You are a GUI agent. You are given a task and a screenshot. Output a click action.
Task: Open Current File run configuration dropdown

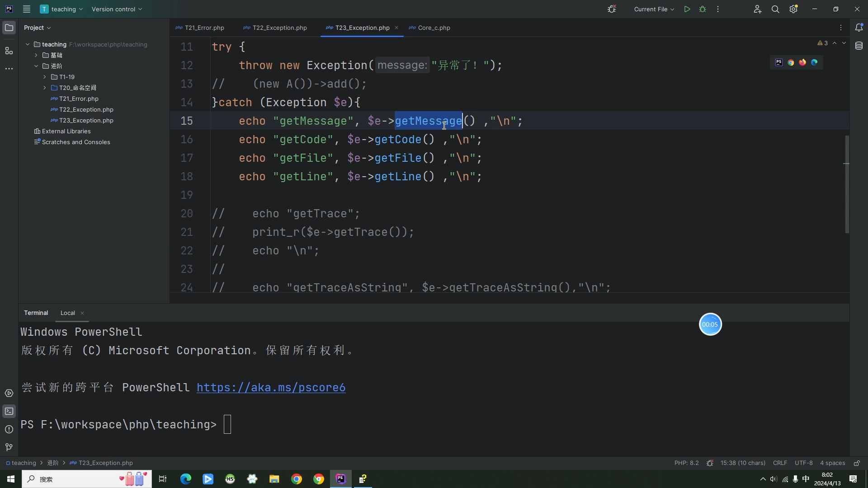(x=654, y=9)
